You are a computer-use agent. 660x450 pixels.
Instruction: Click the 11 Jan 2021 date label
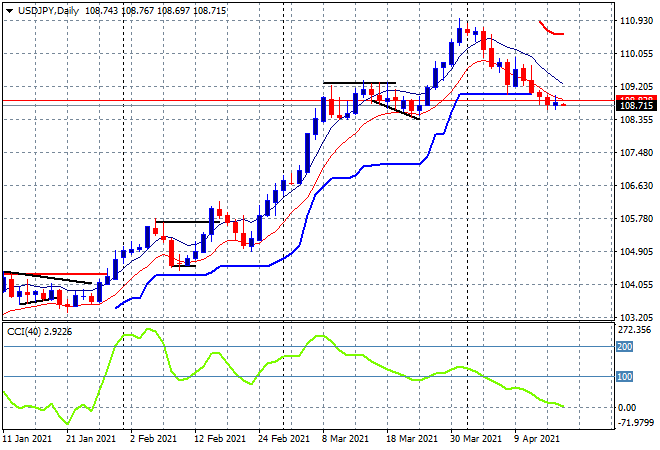tap(27, 439)
